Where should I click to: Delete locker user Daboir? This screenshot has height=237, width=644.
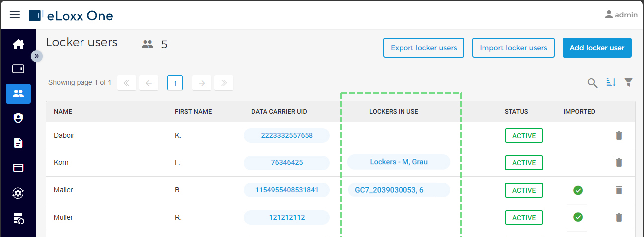click(619, 135)
